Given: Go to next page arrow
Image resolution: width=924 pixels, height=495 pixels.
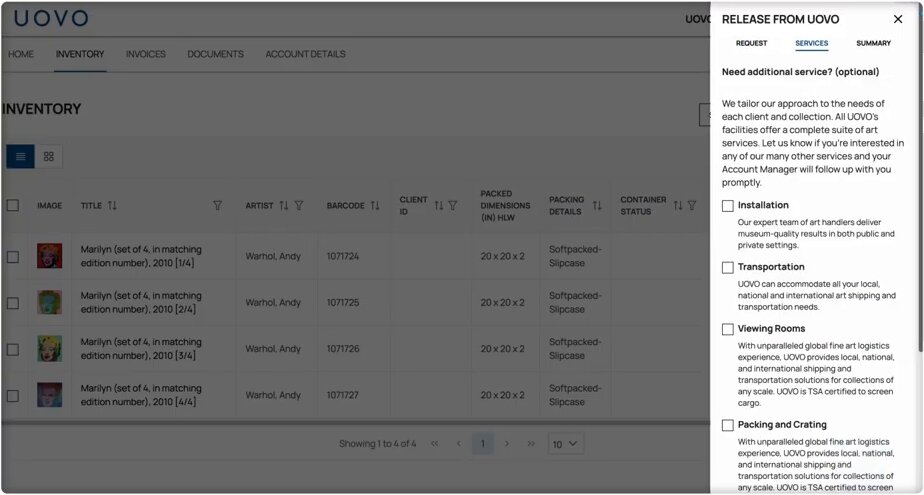Looking at the screenshot, I should [x=507, y=444].
